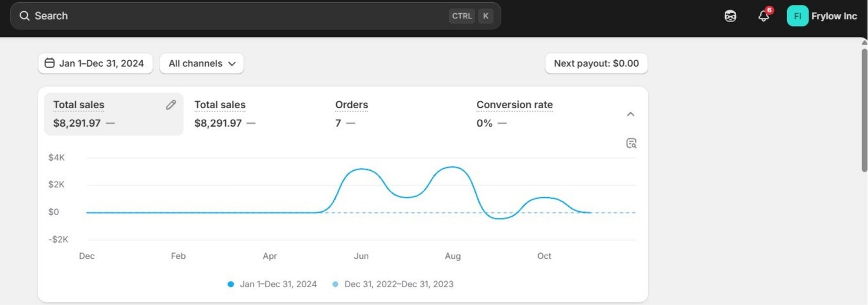Toggle the Dec 31, 2022–Dec 31, 2023 legend series
Image resolution: width=868 pixels, height=305 pixels.
[x=393, y=284]
